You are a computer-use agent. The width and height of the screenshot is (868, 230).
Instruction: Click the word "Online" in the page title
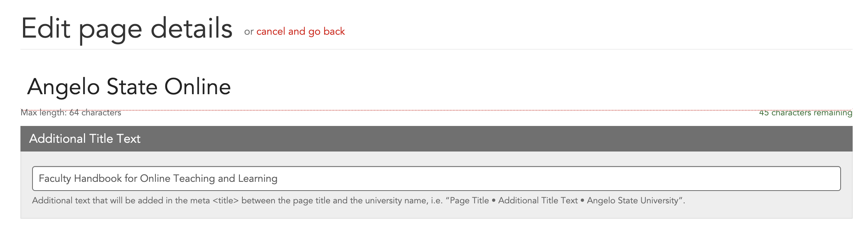pos(197,87)
